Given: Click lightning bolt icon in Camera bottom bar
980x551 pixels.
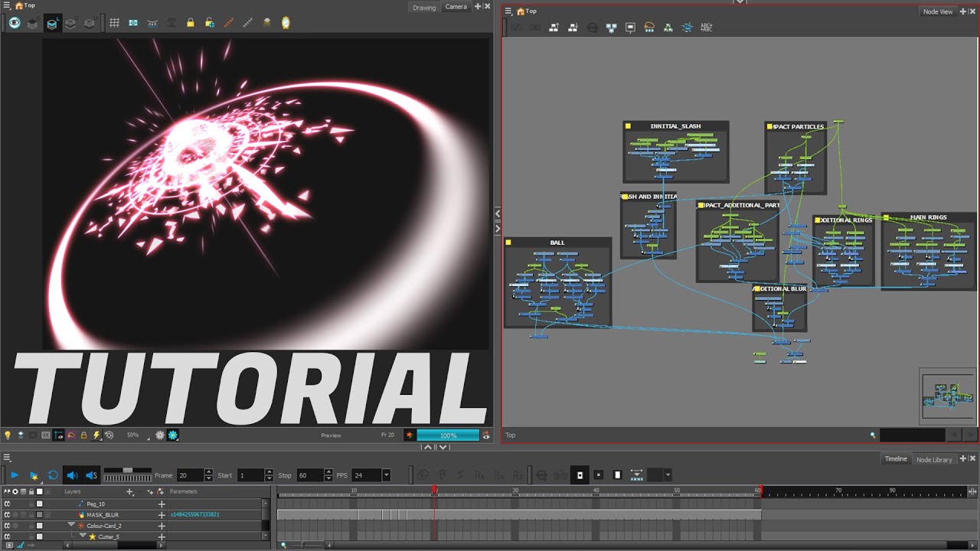Looking at the screenshot, I should [x=96, y=435].
